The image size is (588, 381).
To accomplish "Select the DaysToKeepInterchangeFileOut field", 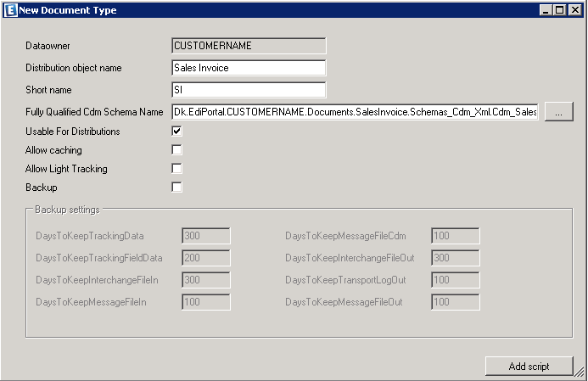I will (456, 257).
